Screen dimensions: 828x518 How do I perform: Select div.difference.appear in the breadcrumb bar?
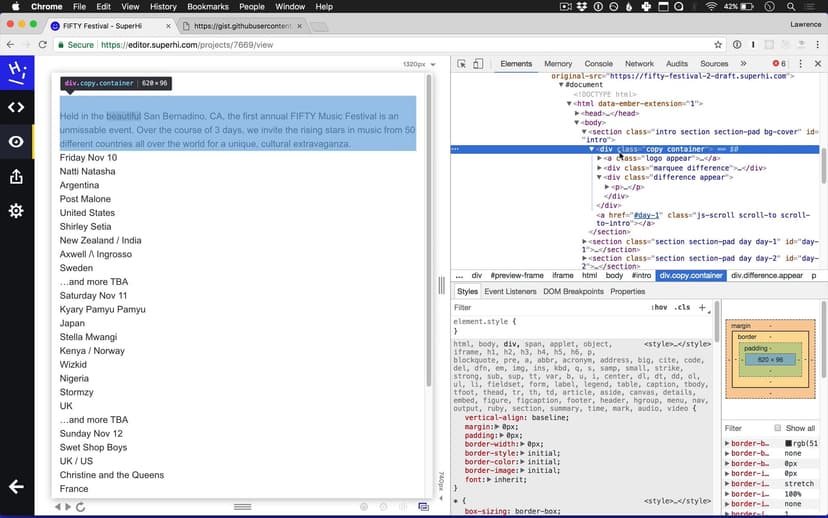tap(766, 275)
